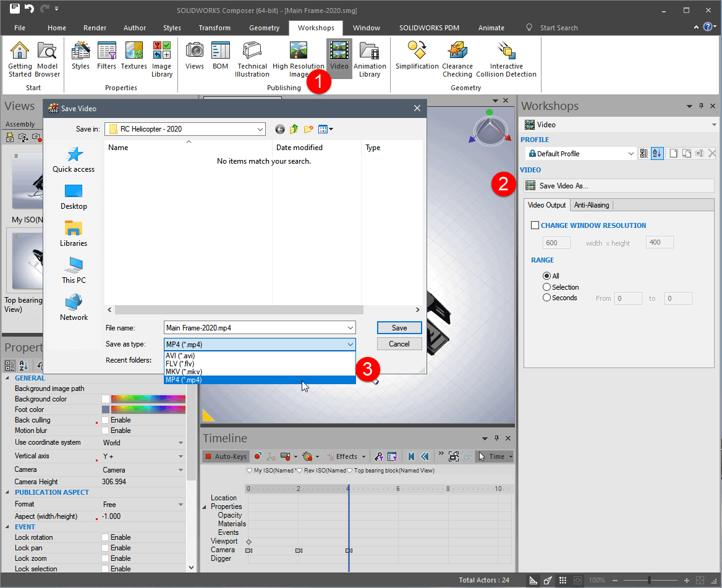Click the Save button
Image resolution: width=722 pixels, height=588 pixels.
point(399,328)
